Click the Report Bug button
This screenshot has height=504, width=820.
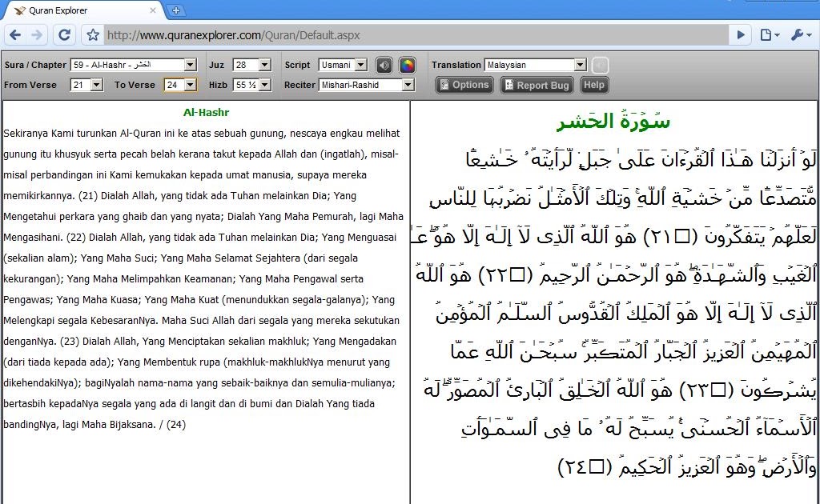[537, 85]
